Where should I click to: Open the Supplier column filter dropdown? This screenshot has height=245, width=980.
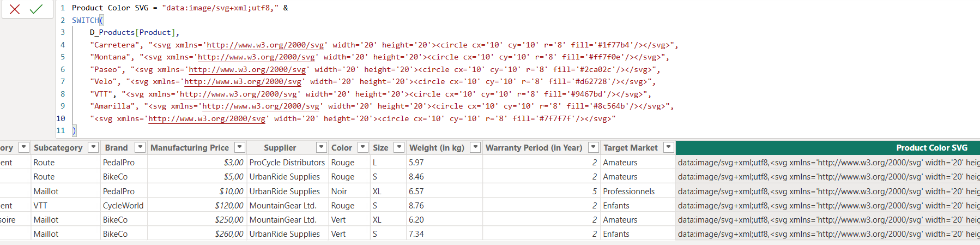coord(321,147)
